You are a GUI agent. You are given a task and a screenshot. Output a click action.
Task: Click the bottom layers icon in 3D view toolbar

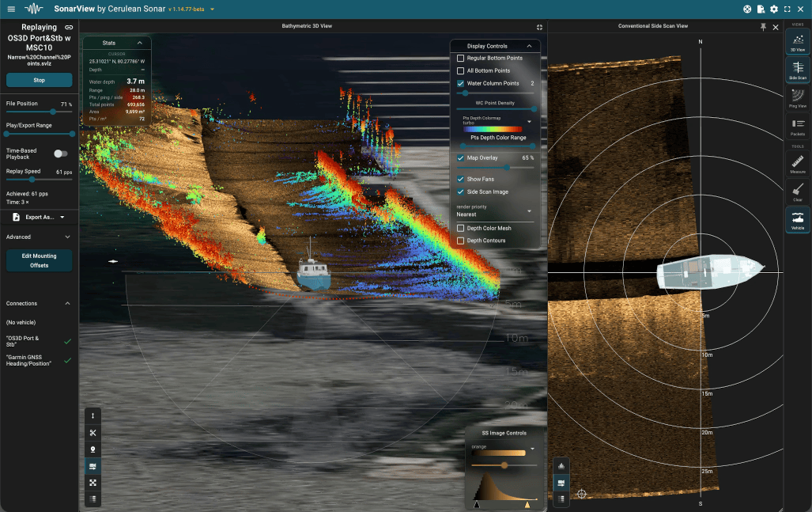pos(93,499)
